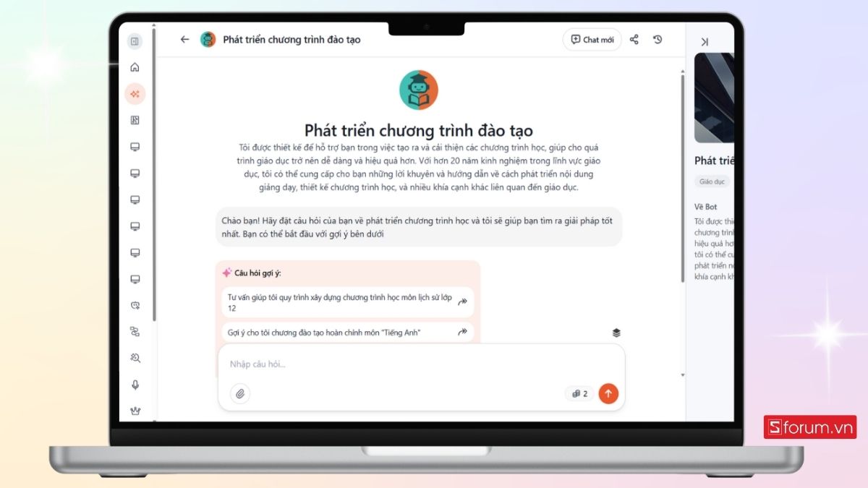Screen dimensions: 868x488
Task: Send message with orange arrow button
Action: pyautogui.click(x=608, y=394)
